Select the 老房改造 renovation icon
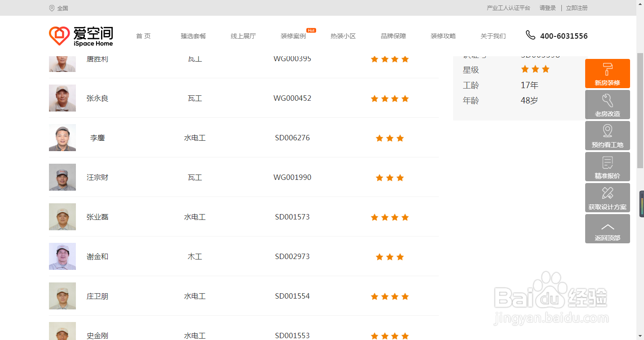 pyautogui.click(x=607, y=104)
